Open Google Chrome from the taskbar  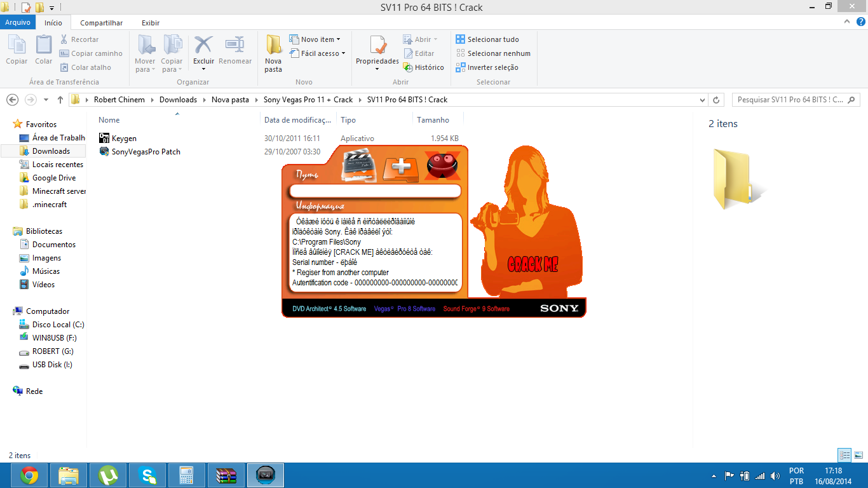point(29,475)
